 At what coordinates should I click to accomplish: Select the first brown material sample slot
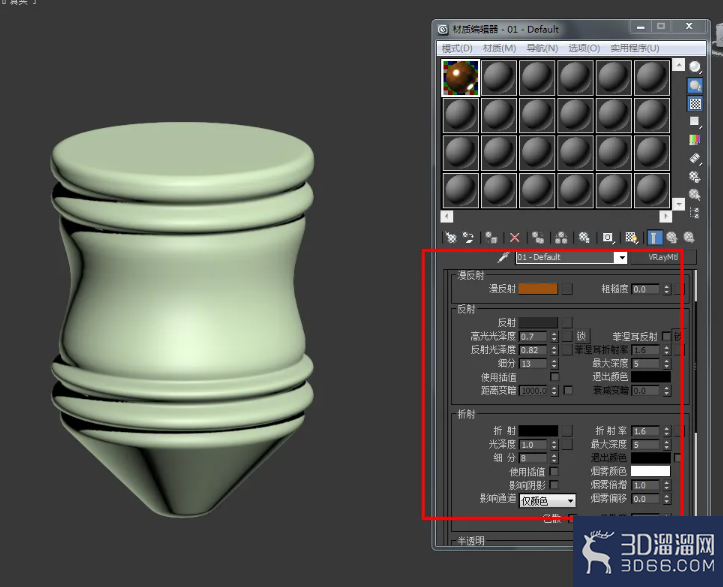tap(460, 77)
